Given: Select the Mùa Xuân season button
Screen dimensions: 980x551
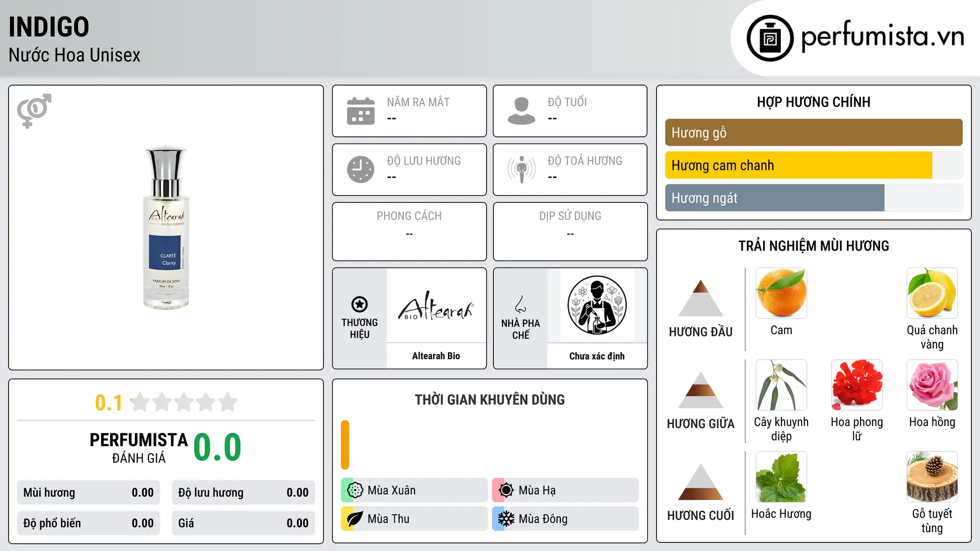Looking at the screenshot, I should [x=414, y=490].
